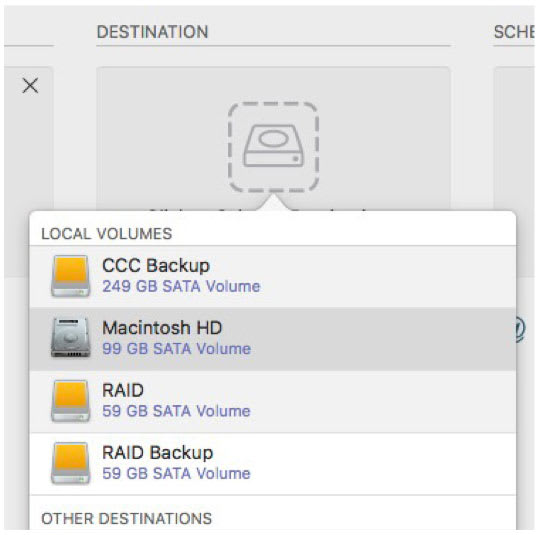Image resolution: width=540 pixels, height=535 pixels.
Task: Click the "249 GB SATA Volume" description
Action: [x=181, y=287]
